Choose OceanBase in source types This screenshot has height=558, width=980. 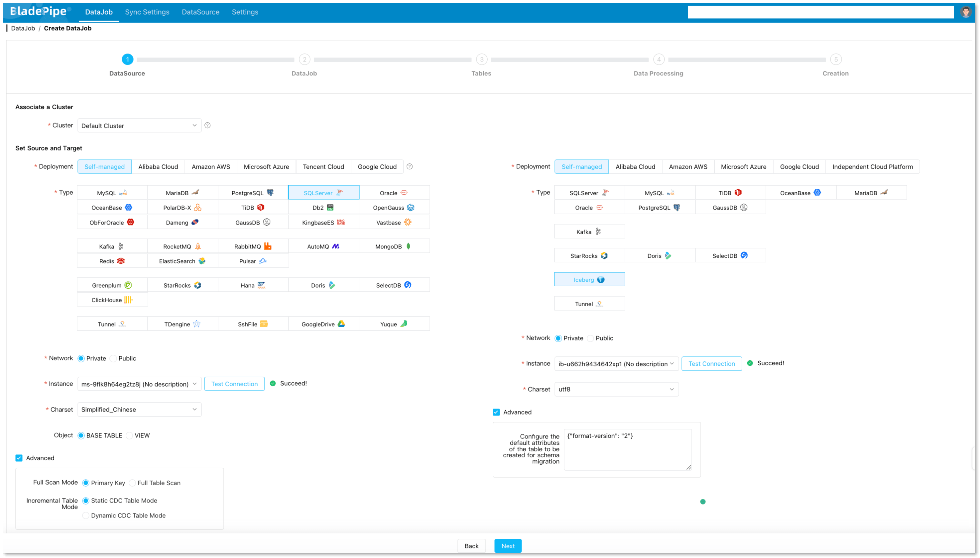(112, 207)
